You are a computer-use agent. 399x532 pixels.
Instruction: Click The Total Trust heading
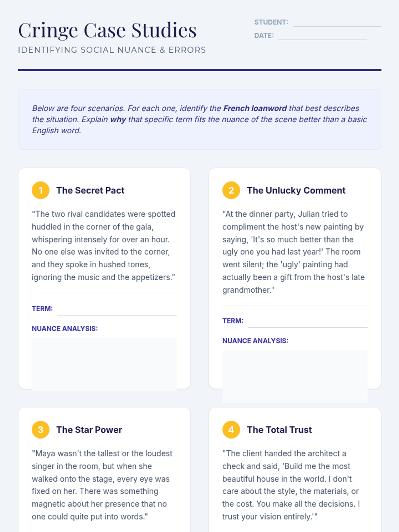coord(279,430)
